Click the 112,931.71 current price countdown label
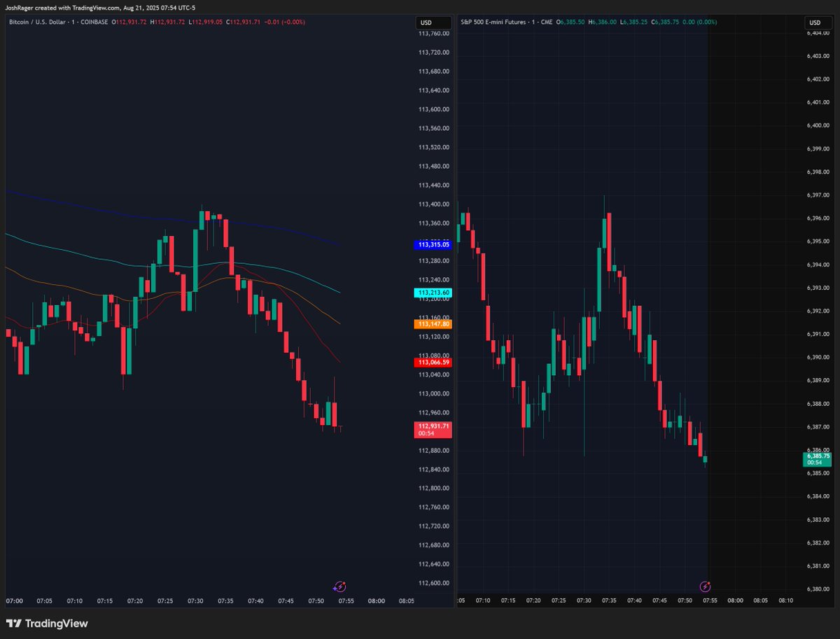 [x=434, y=430]
